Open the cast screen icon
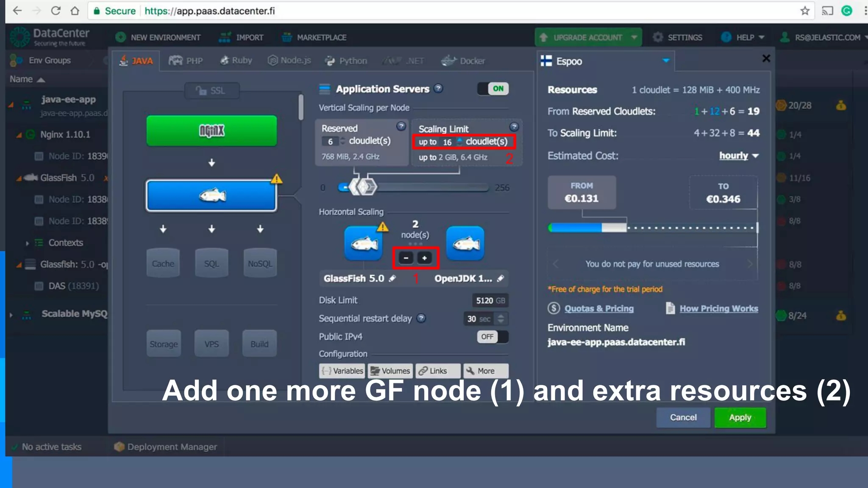The height and width of the screenshot is (488, 868). (x=827, y=11)
